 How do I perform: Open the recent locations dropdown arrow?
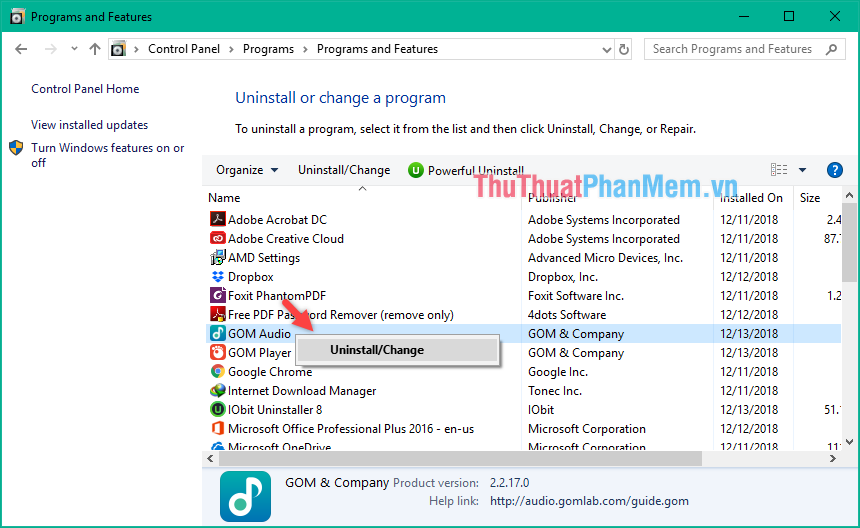click(74, 49)
